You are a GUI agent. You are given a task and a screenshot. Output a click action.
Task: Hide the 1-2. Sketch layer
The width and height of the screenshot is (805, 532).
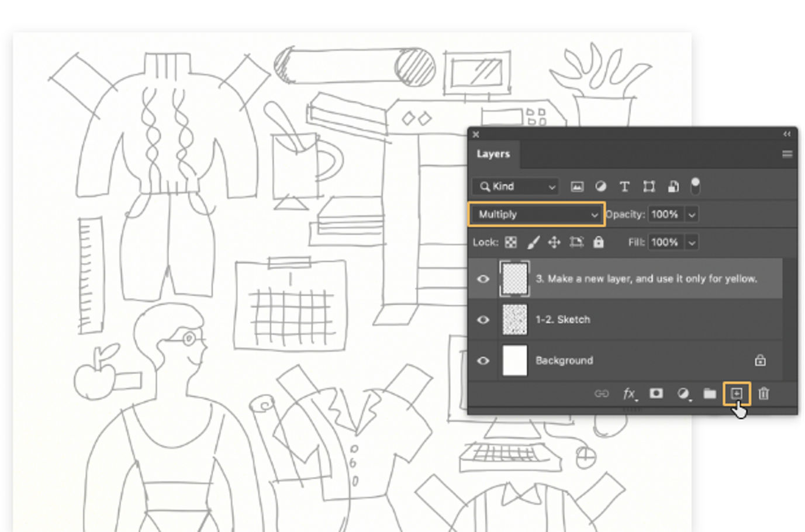pos(483,320)
